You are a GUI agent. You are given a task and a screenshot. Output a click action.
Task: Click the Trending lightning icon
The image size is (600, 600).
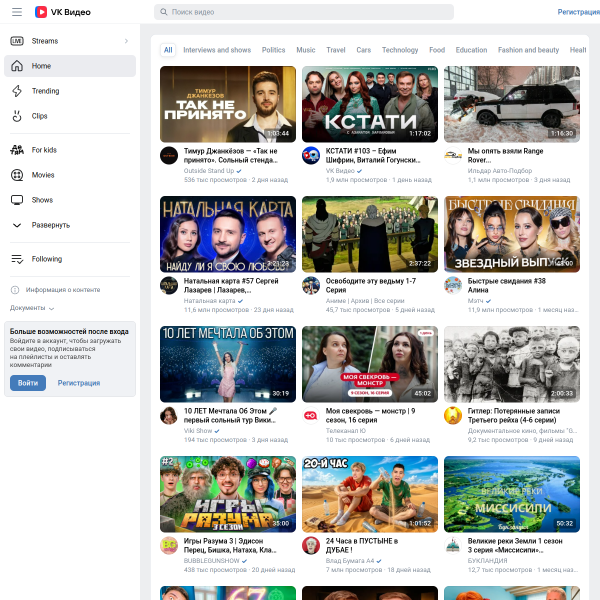pyautogui.click(x=17, y=91)
